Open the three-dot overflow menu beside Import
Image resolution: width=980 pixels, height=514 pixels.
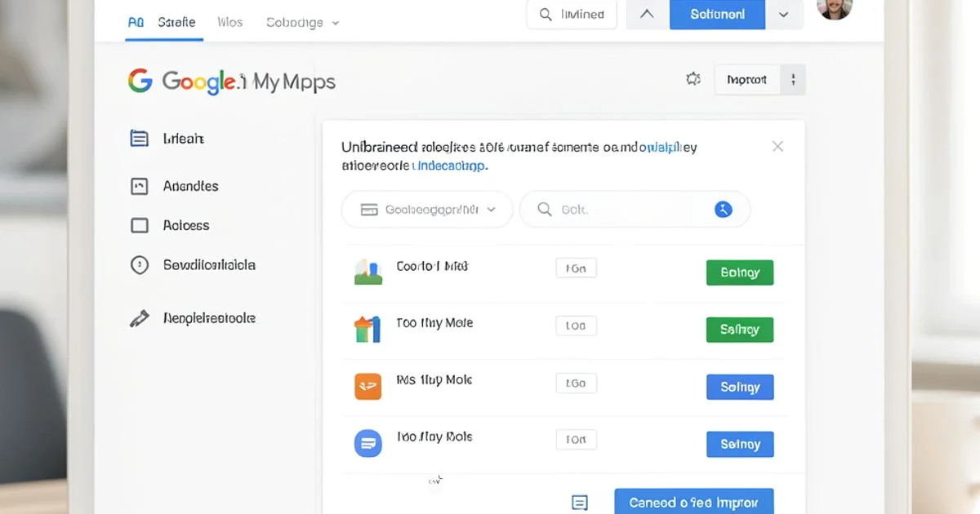[793, 79]
